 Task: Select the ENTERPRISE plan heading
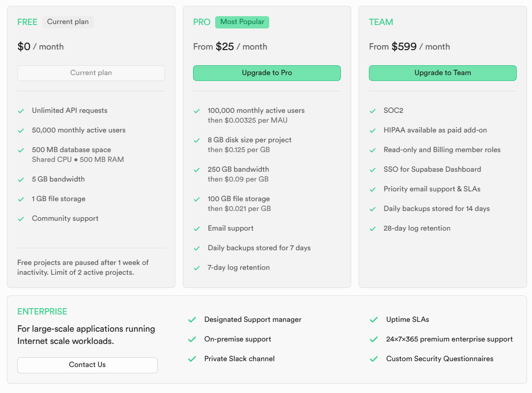42,312
